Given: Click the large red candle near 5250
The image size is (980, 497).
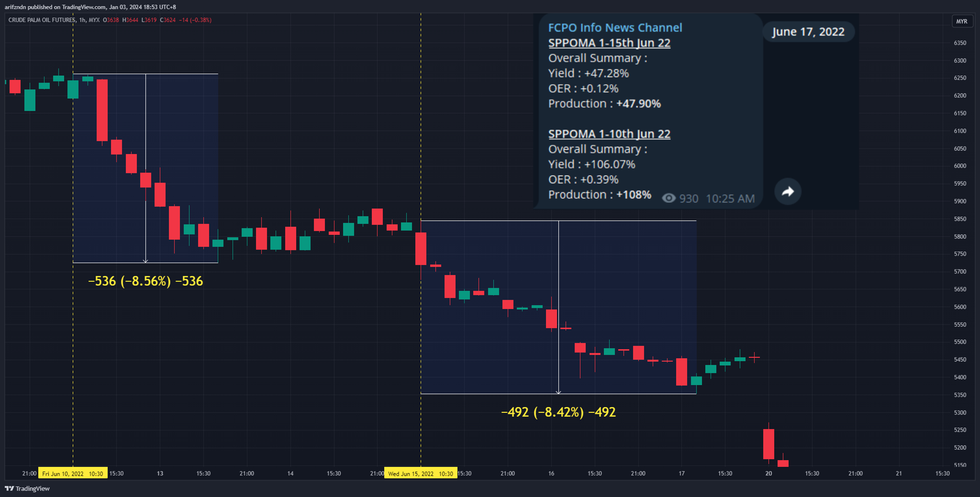Looking at the screenshot, I should (768, 444).
